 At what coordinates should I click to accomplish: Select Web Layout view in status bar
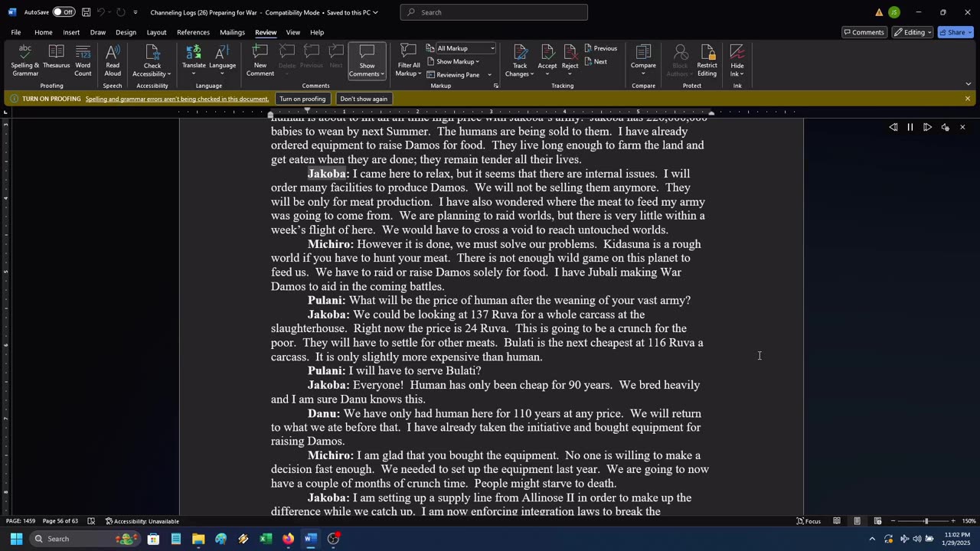tap(877, 521)
